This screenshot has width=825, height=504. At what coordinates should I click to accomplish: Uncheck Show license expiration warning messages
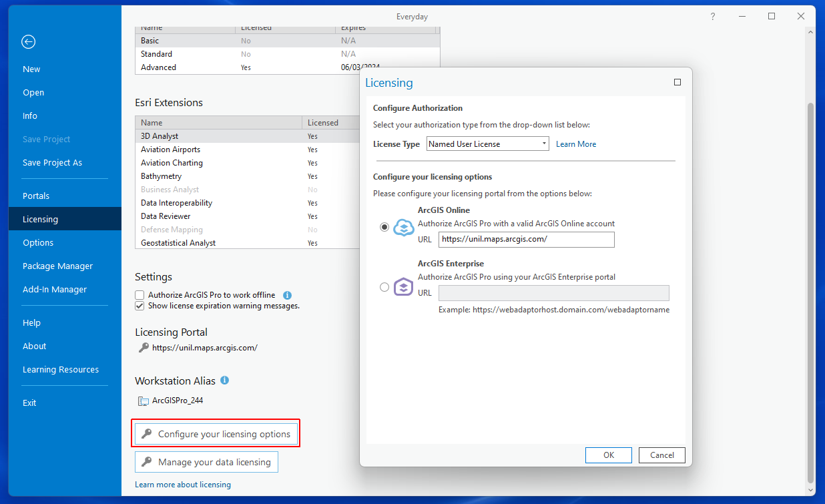[x=140, y=306]
